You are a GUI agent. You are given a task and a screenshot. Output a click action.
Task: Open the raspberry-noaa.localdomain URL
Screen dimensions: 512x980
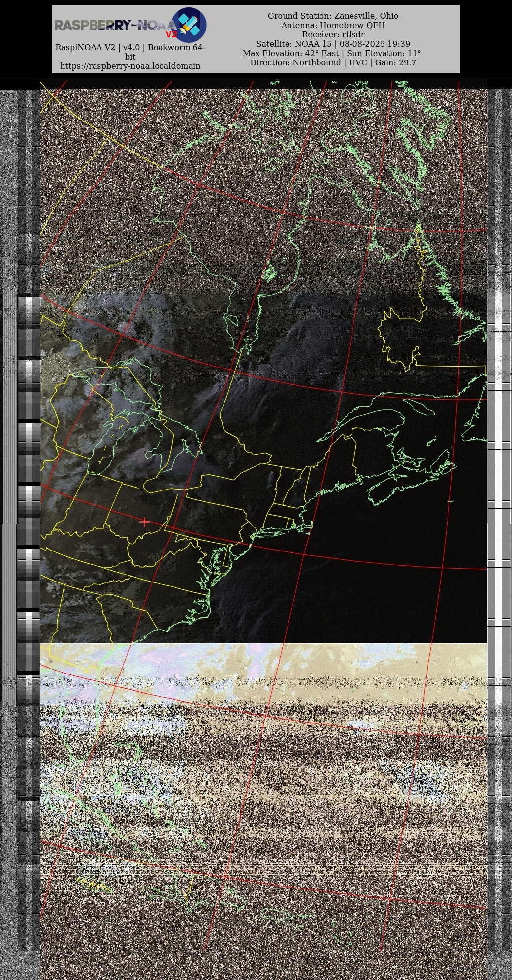[x=130, y=66]
